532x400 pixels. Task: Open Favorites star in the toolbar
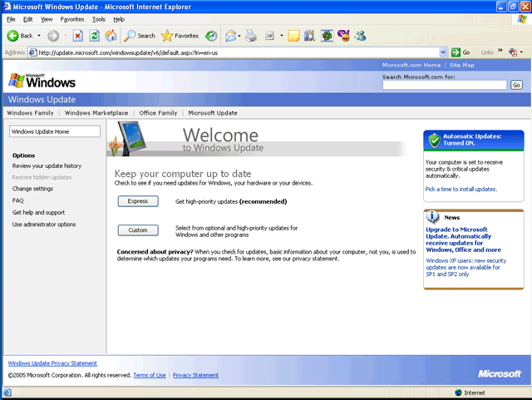click(x=167, y=36)
